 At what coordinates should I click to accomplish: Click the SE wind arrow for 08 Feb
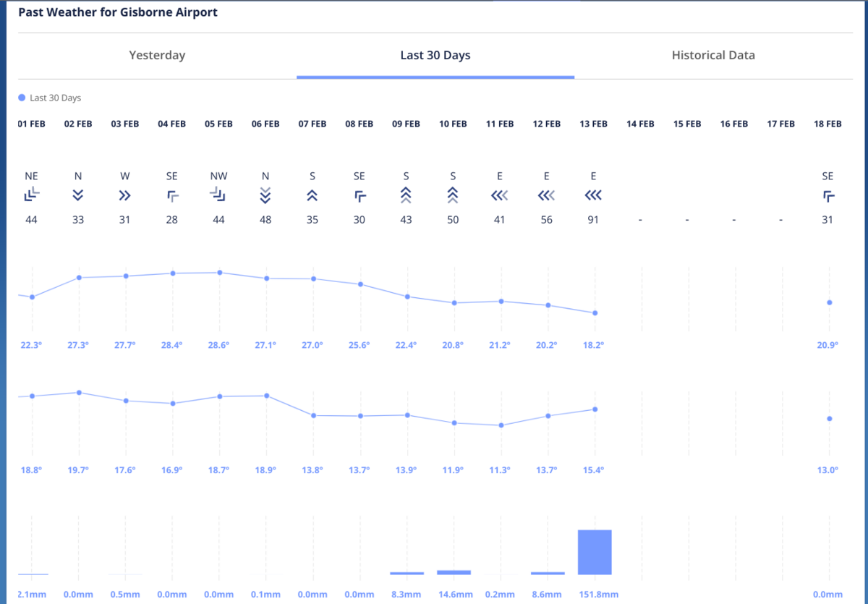[359, 195]
